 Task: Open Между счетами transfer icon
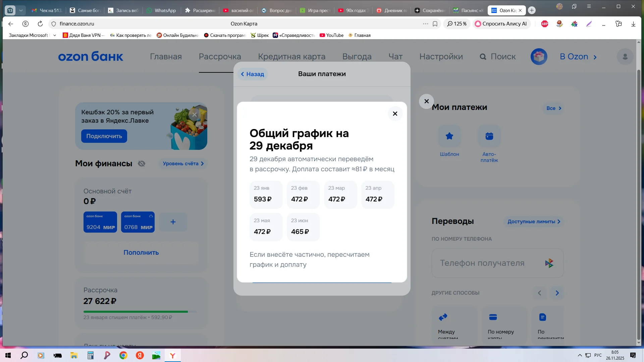click(443, 317)
